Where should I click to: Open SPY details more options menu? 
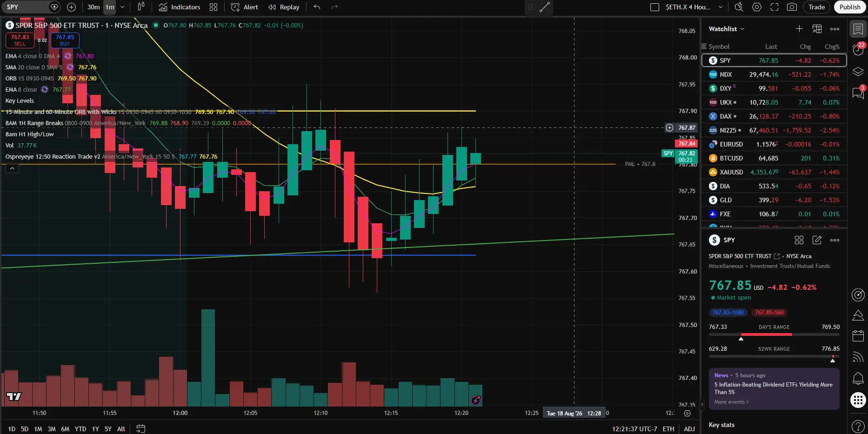(x=835, y=240)
